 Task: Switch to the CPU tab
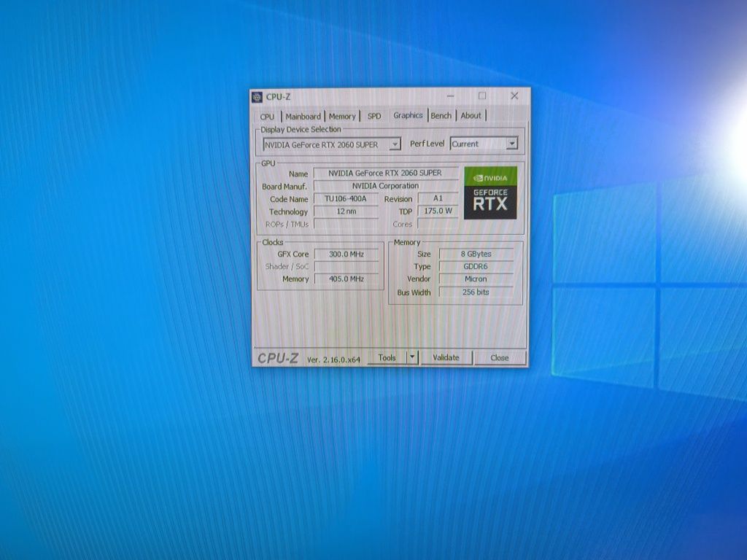point(267,117)
